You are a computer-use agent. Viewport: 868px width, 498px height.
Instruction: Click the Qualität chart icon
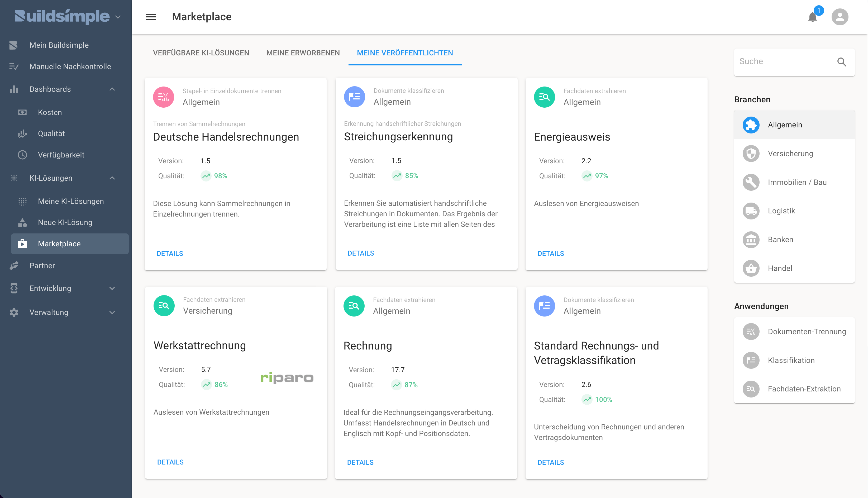pos(22,134)
